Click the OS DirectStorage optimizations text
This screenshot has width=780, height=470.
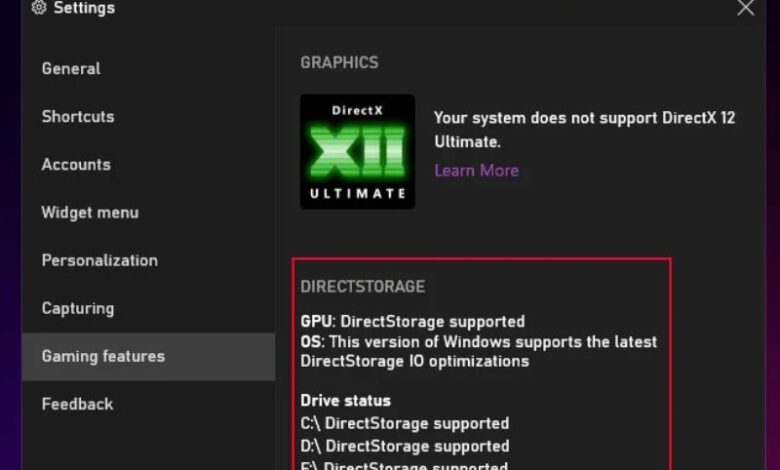479,351
